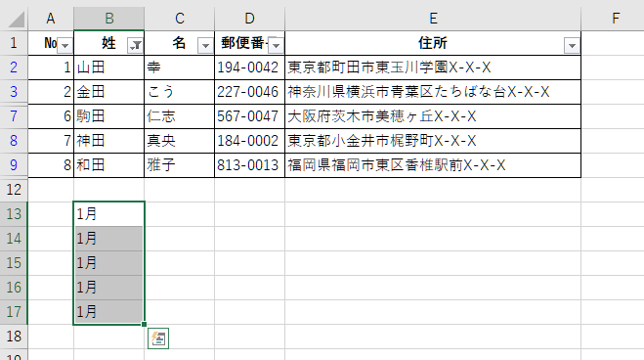
Task: Click the cell containing 雅子
Action: click(x=180, y=165)
